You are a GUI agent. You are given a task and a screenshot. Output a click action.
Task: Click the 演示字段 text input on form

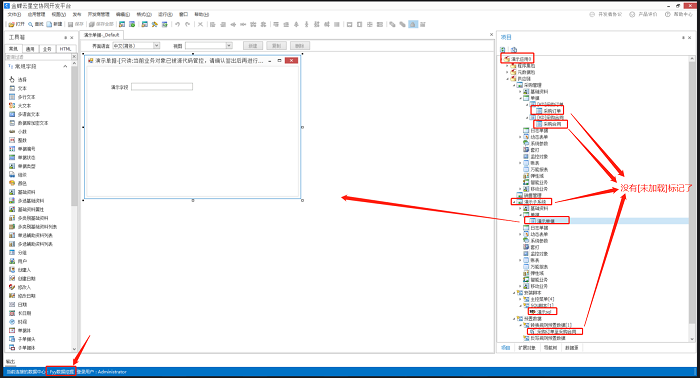tap(162, 87)
